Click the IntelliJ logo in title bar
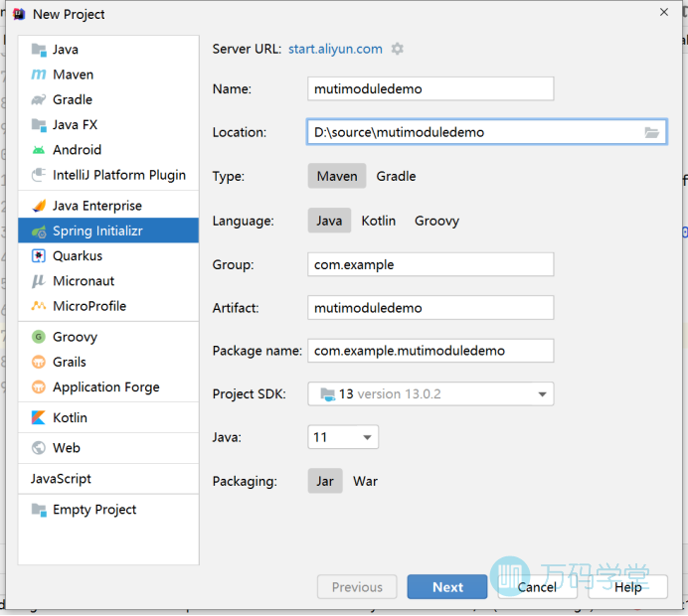This screenshot has width=688, height=616. [x=19, y=15]
